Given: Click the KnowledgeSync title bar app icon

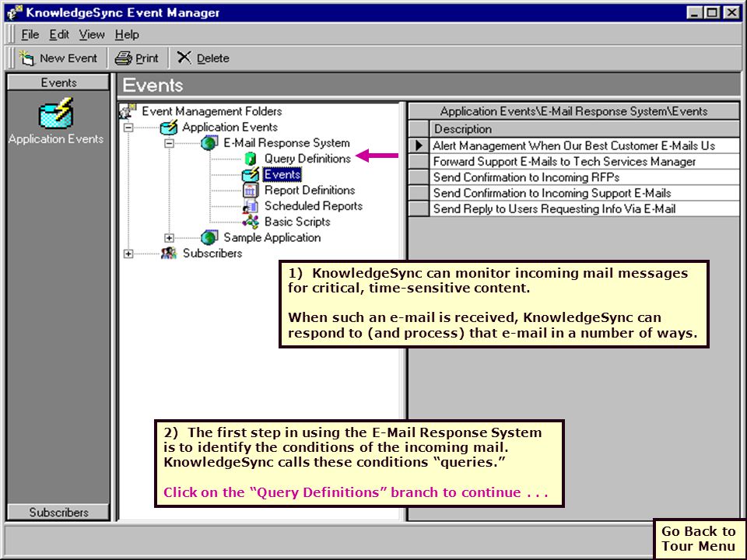Looking at the screenshot, I should pos(14,12).
